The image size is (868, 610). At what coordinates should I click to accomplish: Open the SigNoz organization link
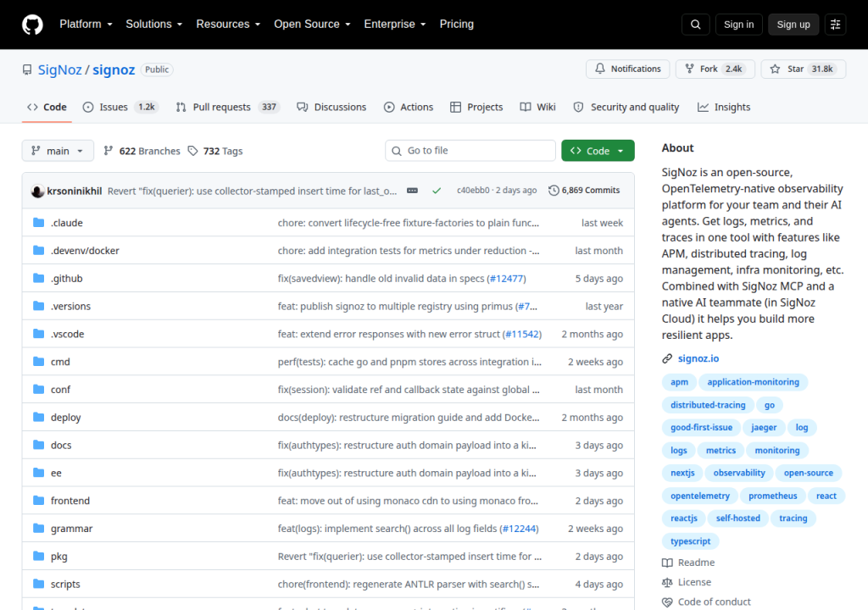[60, 69]
